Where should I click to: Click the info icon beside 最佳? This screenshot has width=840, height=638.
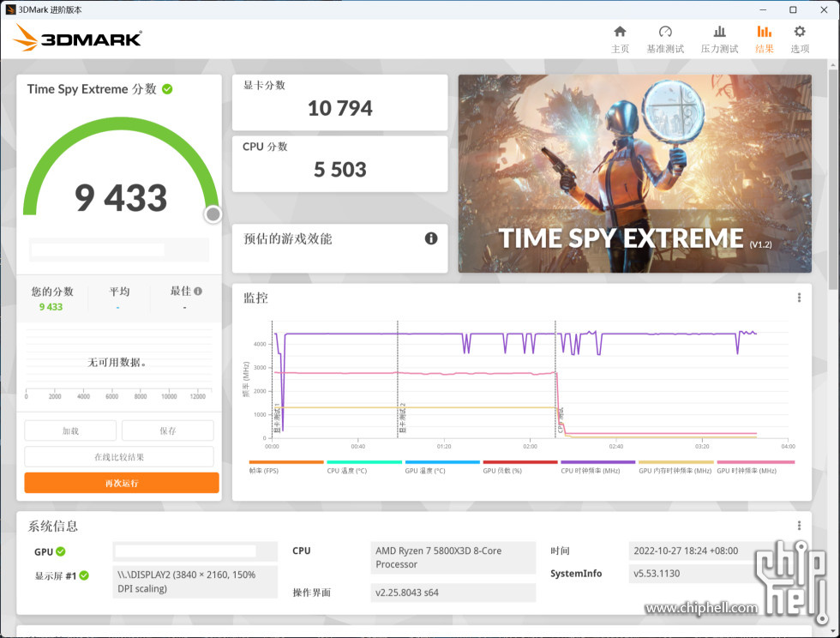pos(198,292)
